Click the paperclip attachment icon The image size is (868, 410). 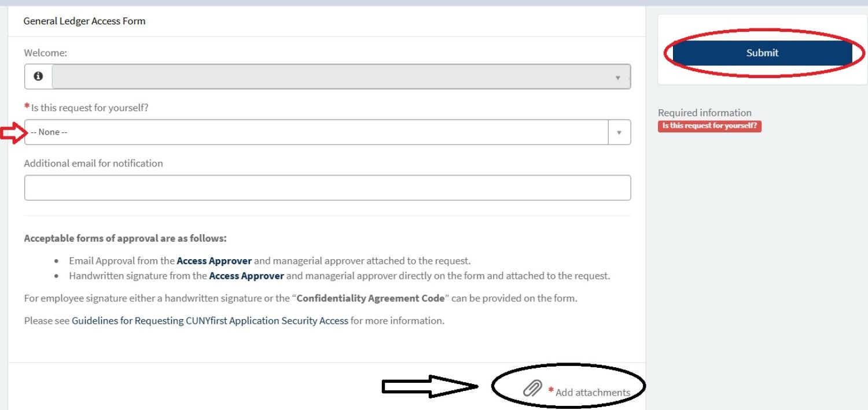[532, 388]
